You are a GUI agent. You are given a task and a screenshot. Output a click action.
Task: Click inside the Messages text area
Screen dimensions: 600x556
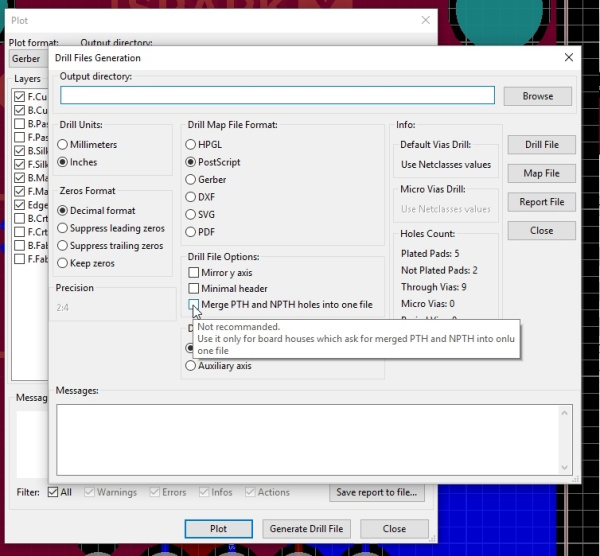point(315,440)
